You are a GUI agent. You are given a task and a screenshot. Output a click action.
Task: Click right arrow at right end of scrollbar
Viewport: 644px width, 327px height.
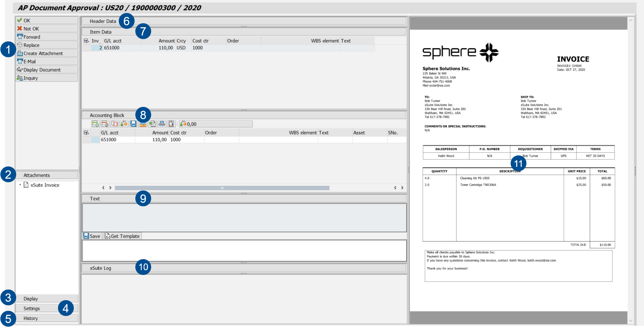pos(402,188)
